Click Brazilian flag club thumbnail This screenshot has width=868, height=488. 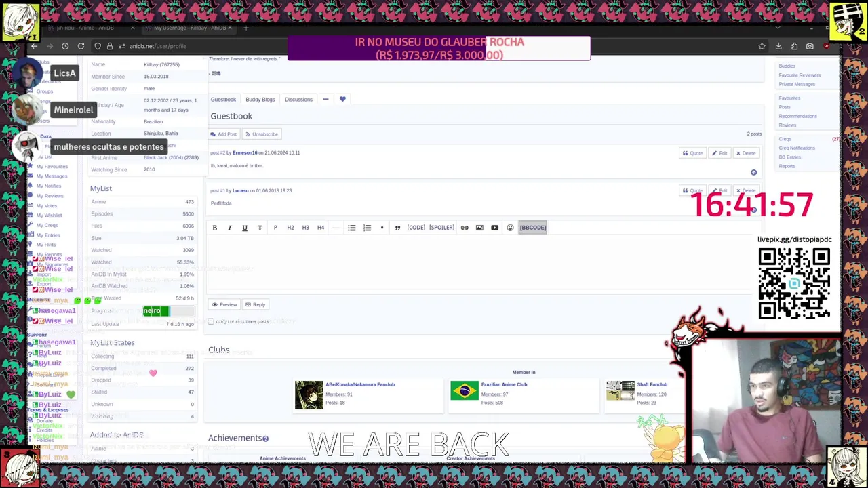tap(465, 390)
